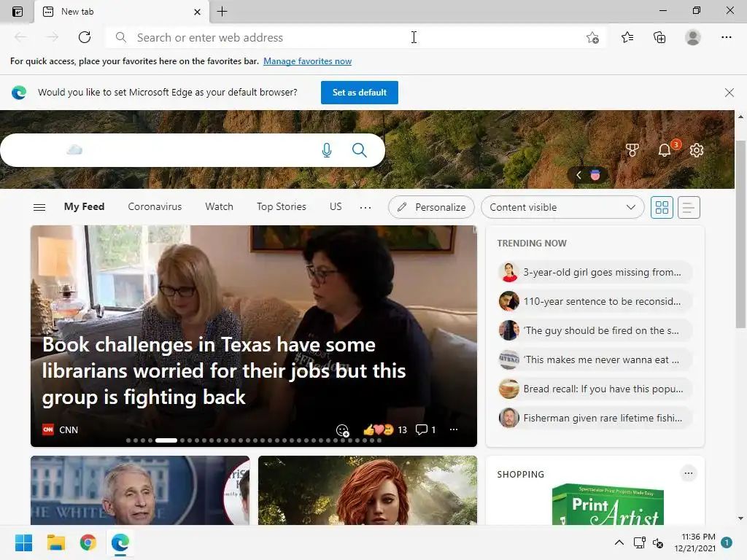Screen dimensions: 747x560
Task: Switch to the Coronavirus tab
Action: [155, 206]
